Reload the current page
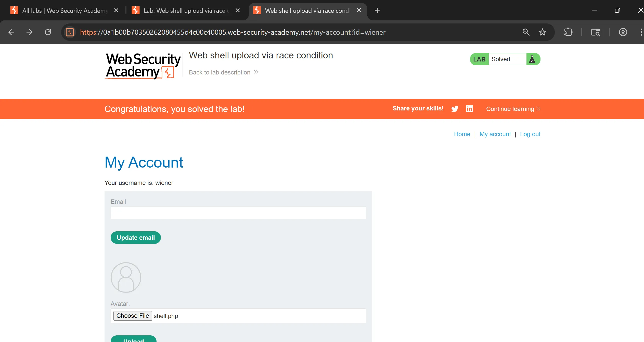Image resolution: width=644 pixels, height=342 pixels. click(x=48, y=32)
